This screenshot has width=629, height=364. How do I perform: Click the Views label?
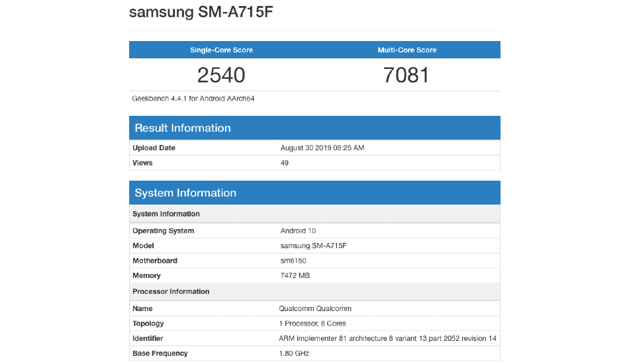click(142, 163)
